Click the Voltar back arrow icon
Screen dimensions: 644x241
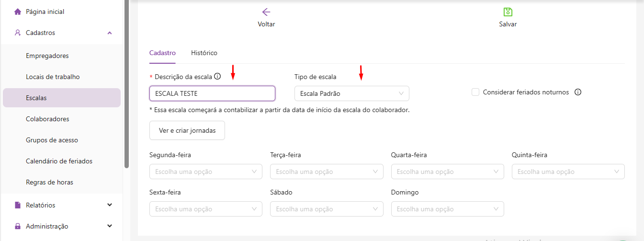click(266, 12)
